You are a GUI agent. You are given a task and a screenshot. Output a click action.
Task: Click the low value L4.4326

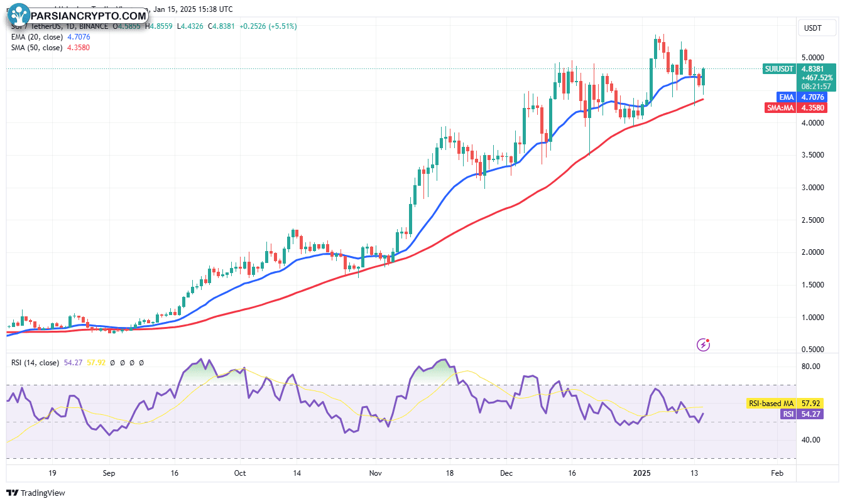click(190, 26)
